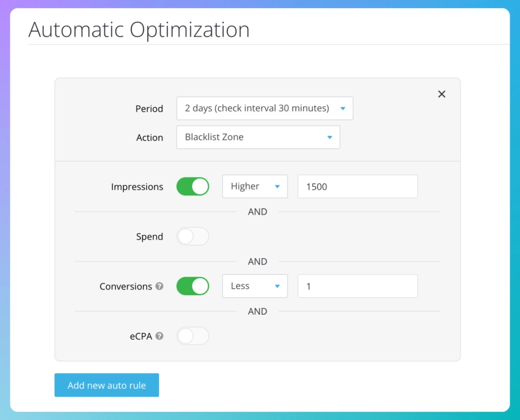Click the Conversions help question icon
Viewport: 520px width, 420px height.
pyautogui.click(x=159, y=286)
